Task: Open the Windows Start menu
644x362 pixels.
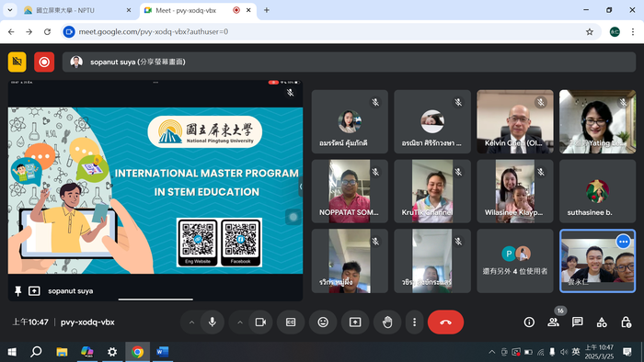Action: click(x=12, y=352)
